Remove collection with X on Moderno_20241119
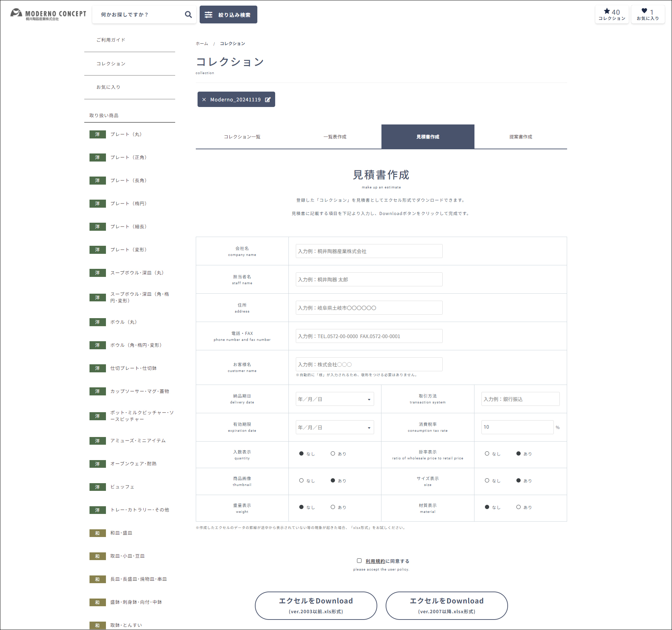 tap(204, 100)
